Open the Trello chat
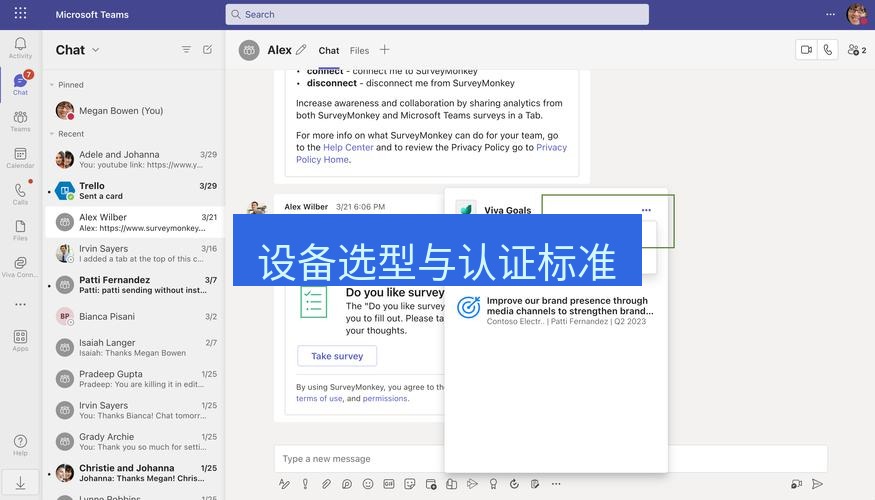875x500 pixels. 134,190
